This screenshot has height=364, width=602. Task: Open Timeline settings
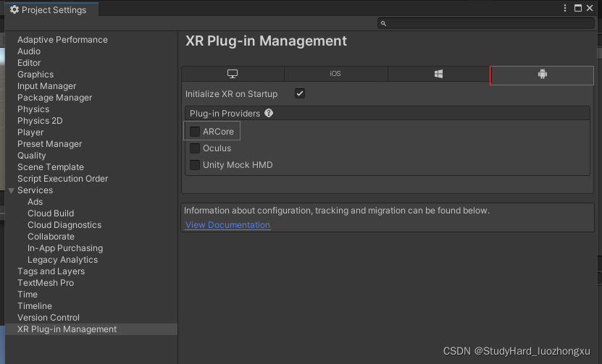click(35, 306)
